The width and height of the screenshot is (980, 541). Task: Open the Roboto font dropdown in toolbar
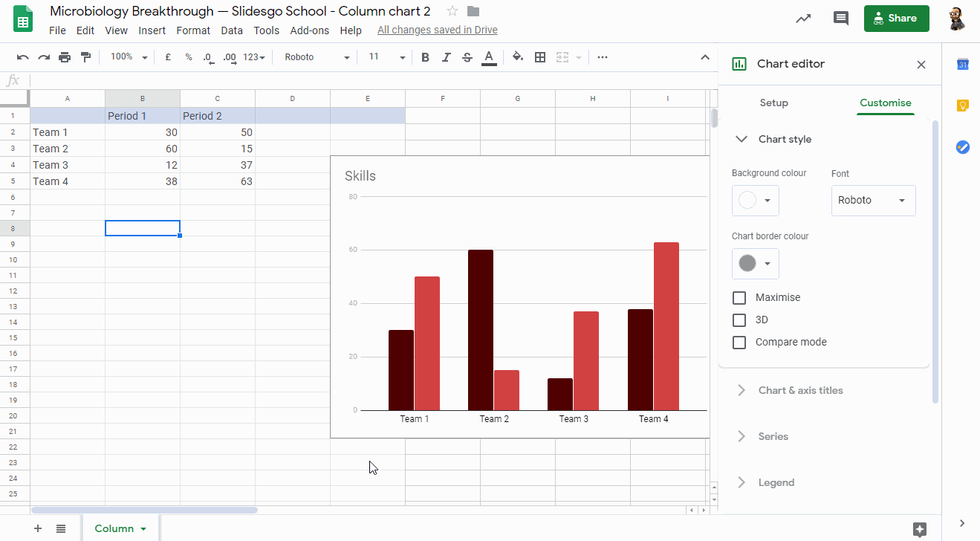click(x=317, y=57)
